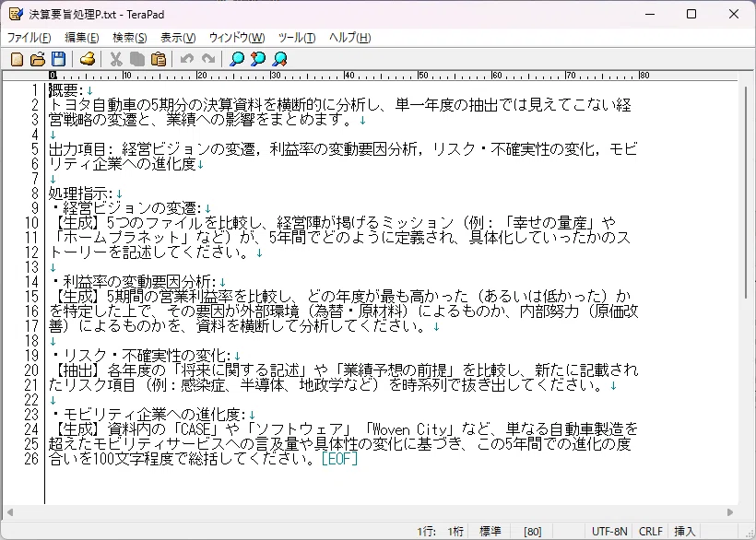
Task: Click line number 14 in the gutter
Action: click(31, 282)
